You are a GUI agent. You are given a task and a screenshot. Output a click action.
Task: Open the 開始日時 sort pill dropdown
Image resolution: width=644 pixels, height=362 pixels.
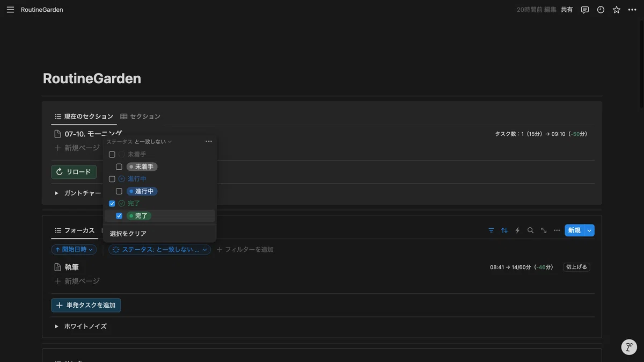coord(74,249)
